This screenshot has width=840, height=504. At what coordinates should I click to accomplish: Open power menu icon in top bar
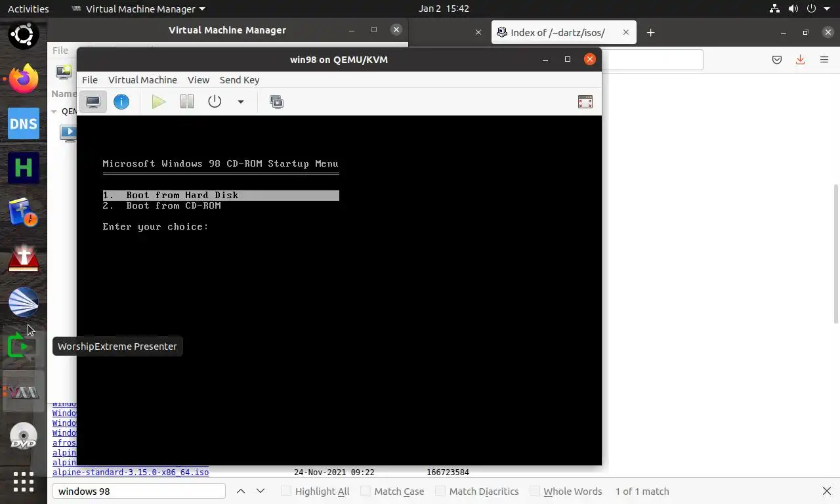pyautogui.click(x=812, y=9)
